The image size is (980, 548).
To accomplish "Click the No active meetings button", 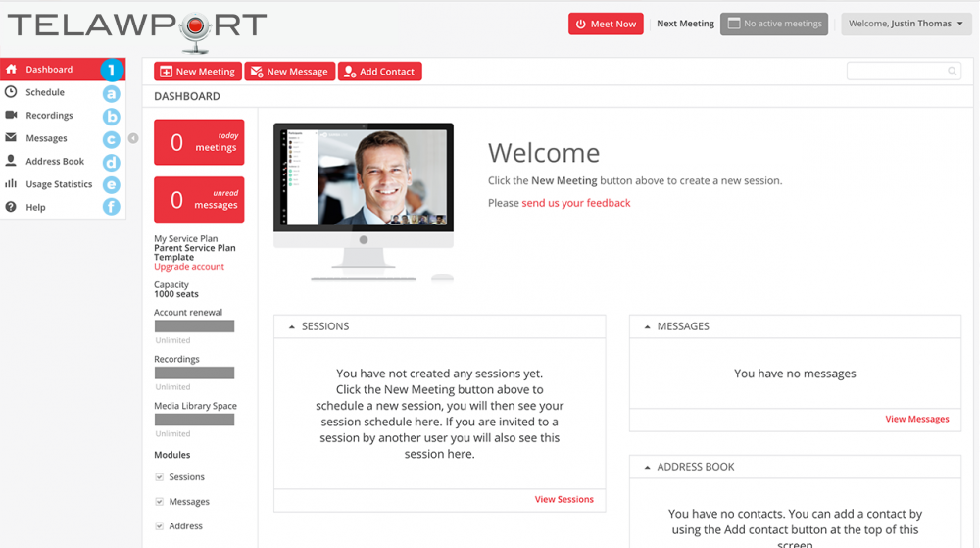I will coord(774,24).
